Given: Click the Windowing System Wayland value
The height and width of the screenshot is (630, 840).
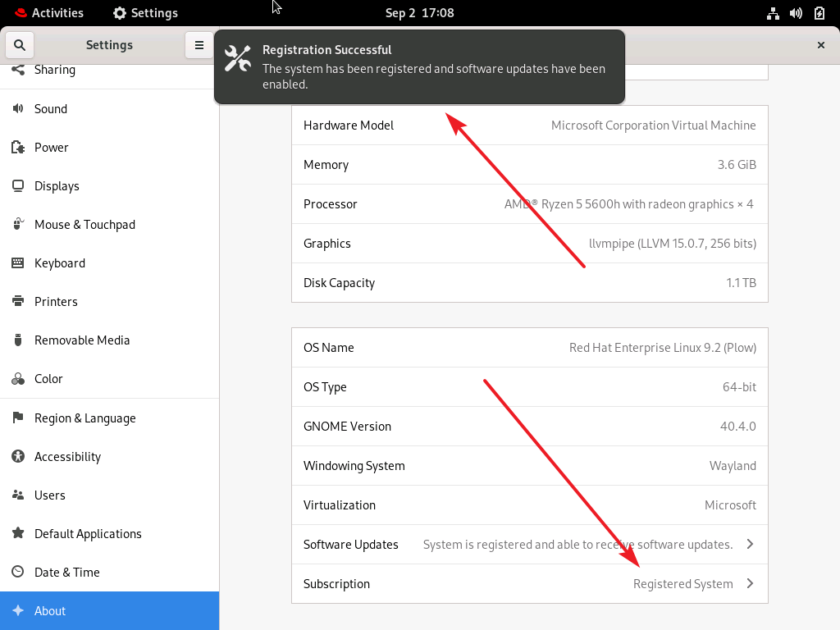Looking at the screenshot, I should click(x=733, y=466).
